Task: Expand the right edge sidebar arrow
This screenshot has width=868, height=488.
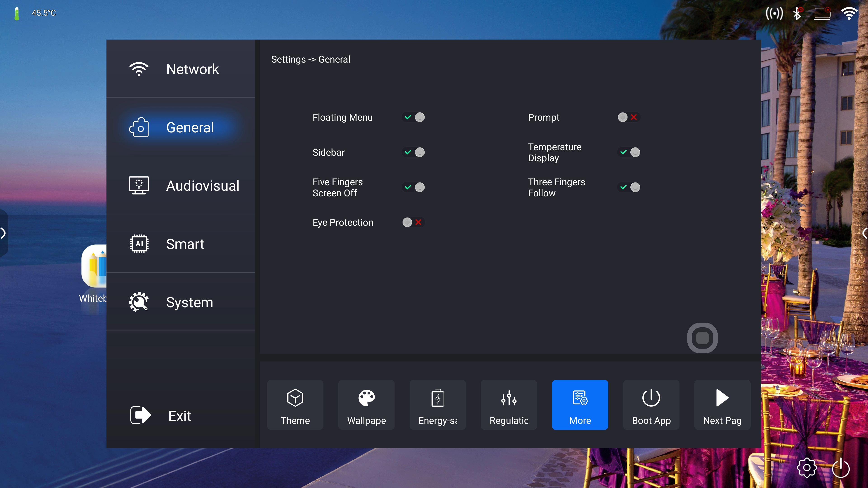Action: click(x=865, y=233)
